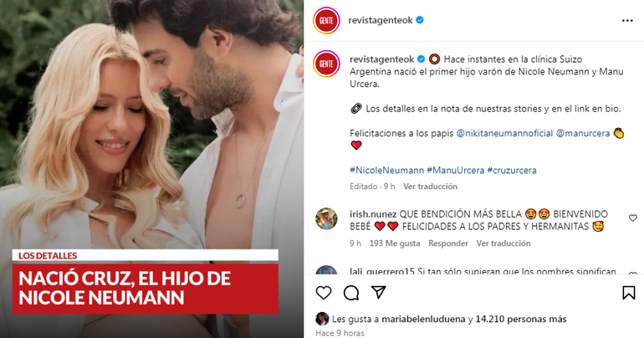
Task: Open the GENTE avatar beside caption
Action: pos(326,64)
